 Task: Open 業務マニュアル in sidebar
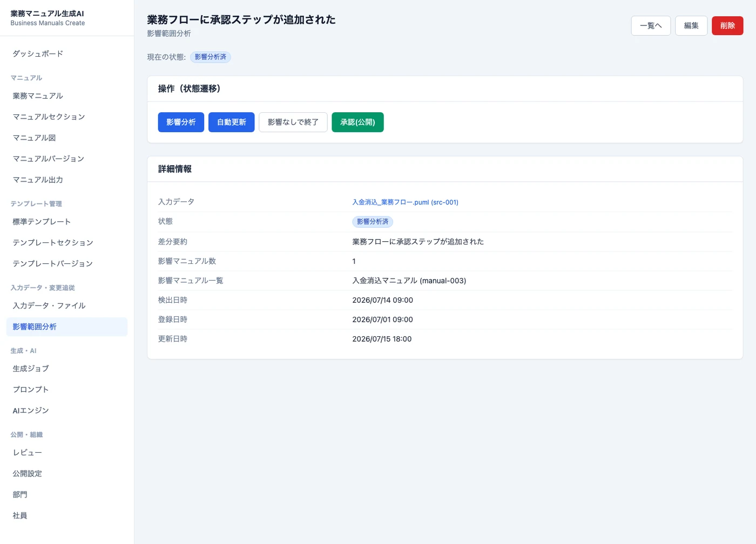coord(67,96)
